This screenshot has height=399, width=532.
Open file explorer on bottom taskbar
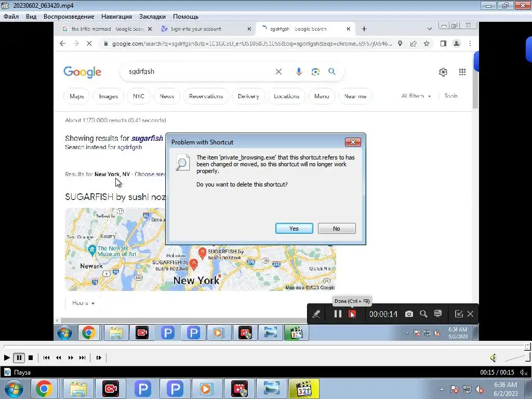pyautogui.click(x=79, y=389)
